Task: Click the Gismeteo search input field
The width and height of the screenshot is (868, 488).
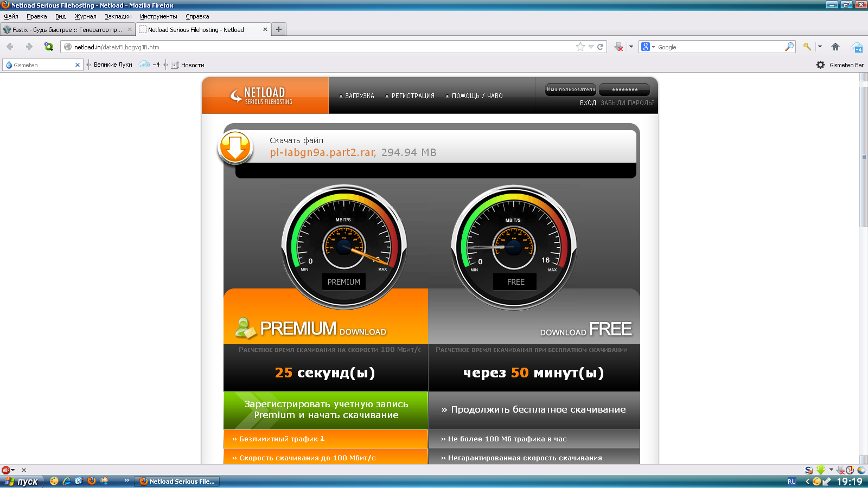Action: click(42, 65)
